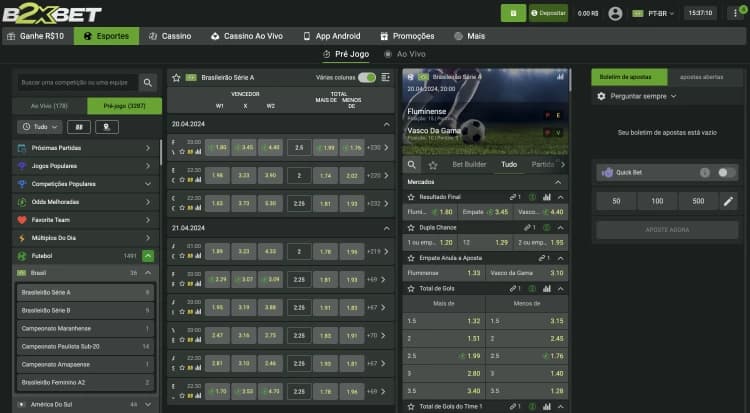Open chart icon on Resultado Final row
This screenshot has width=750, height=413.
point(547,197)
